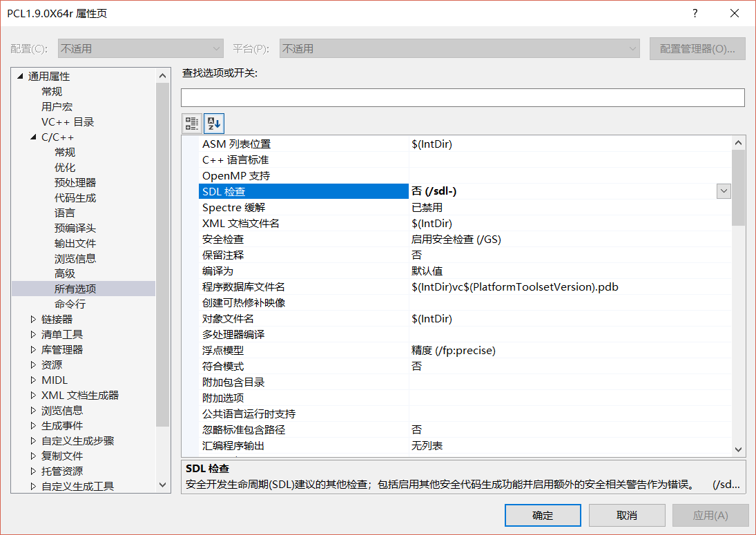756x535 pixels.
Task: Select 用户宏 in the tree
Action: (57, 106)
